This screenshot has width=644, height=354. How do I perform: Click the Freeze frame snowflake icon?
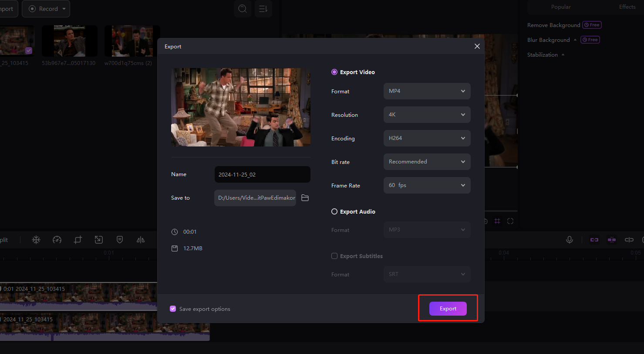[36, 240]
